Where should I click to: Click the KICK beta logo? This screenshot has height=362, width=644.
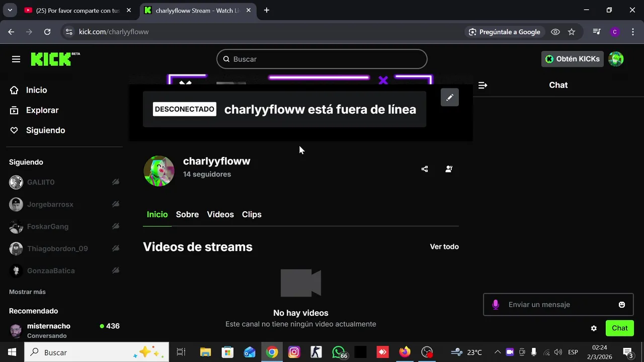55,59
